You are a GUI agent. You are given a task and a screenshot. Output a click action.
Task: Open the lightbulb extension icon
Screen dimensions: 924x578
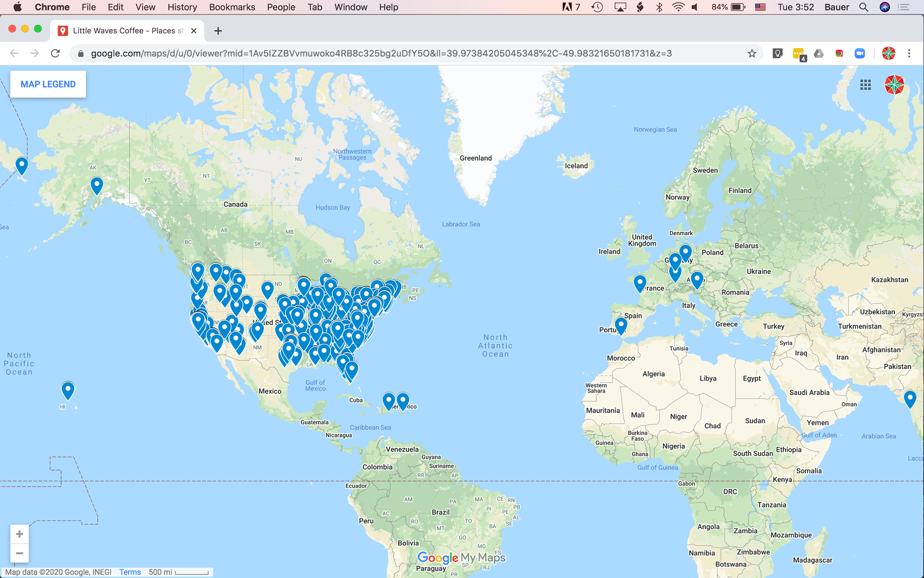click(777, 53)
